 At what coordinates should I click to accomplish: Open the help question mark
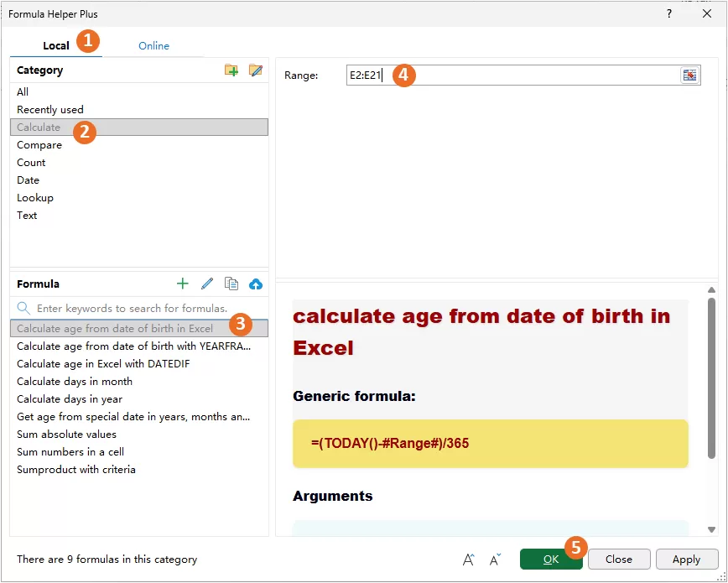click(669, 13)
